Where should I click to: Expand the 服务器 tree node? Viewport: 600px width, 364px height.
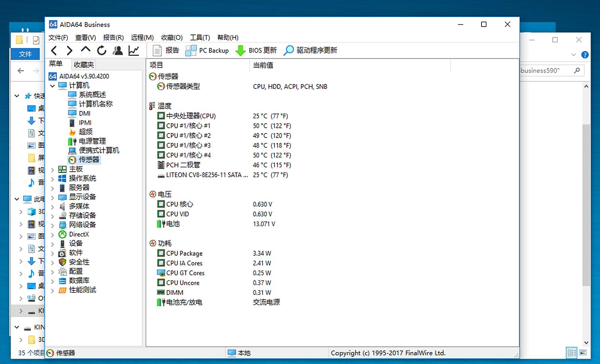52,188
